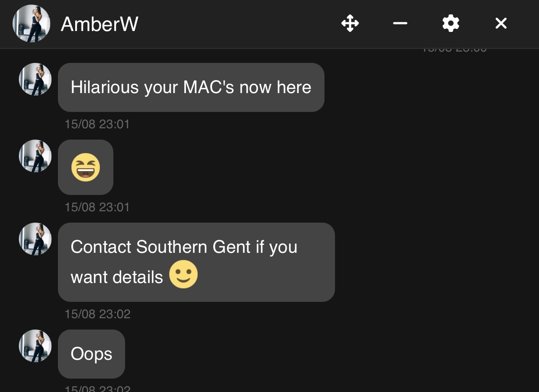Open AmberW's profile picture in header
The image size is (539, 392).
pos(31,23)
